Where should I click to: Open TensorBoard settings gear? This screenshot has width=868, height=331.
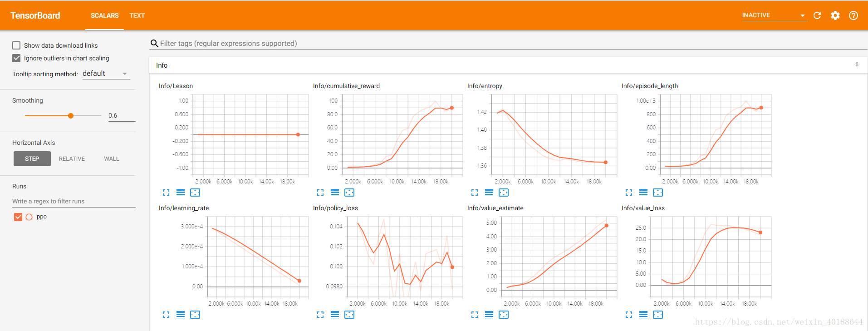pyautogui.click(x=835, y=15)
